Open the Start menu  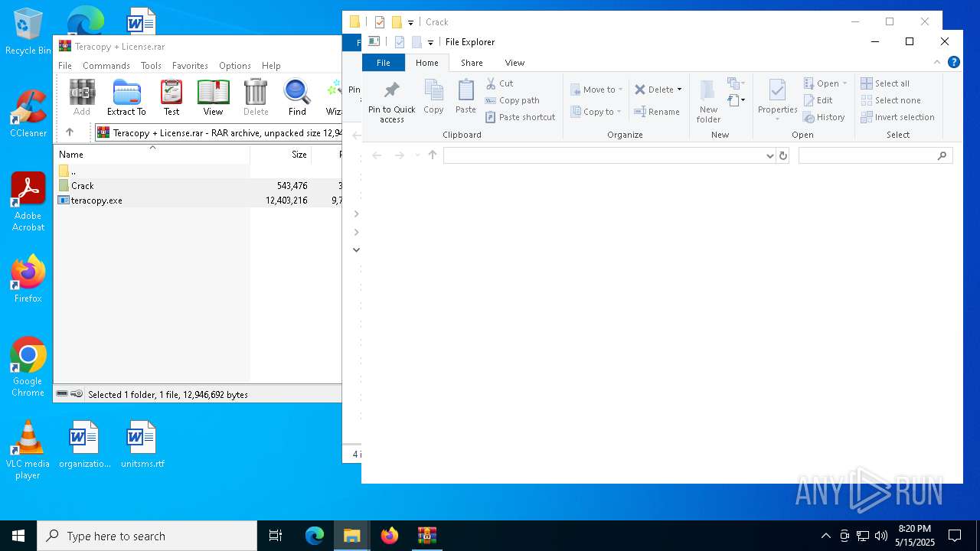[x=18, y=536]
